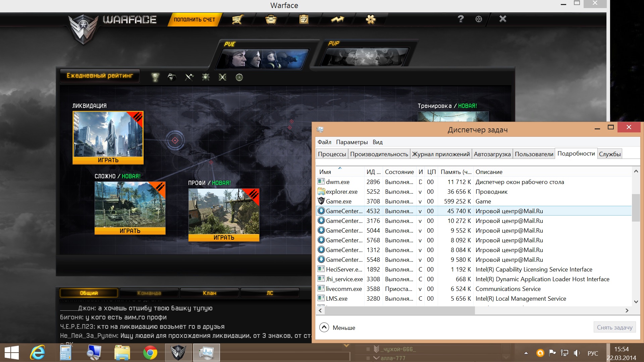Open the inventory toolbox icon in Warface
Screen dimensions: 644x362
pos(271,19)
